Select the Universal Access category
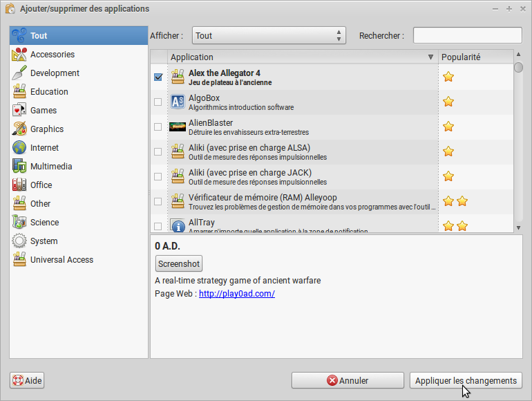This screenshot has width=532, height=401. click(79, 260)
